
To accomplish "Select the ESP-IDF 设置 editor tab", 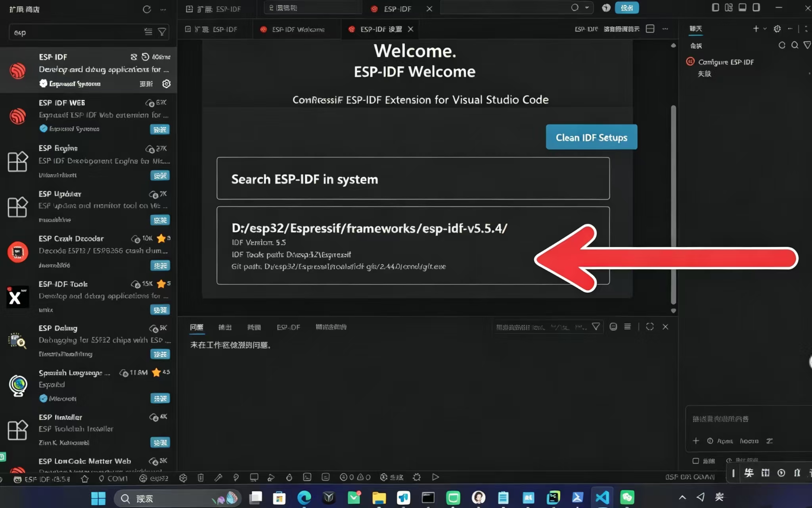I will (x=381, y=29).
